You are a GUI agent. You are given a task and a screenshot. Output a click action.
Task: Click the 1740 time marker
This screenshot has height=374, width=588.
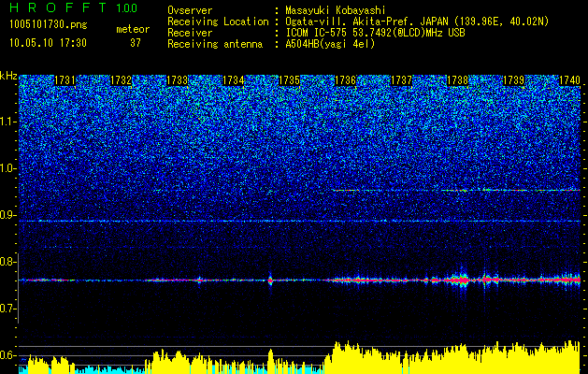(x=569, y=80)
